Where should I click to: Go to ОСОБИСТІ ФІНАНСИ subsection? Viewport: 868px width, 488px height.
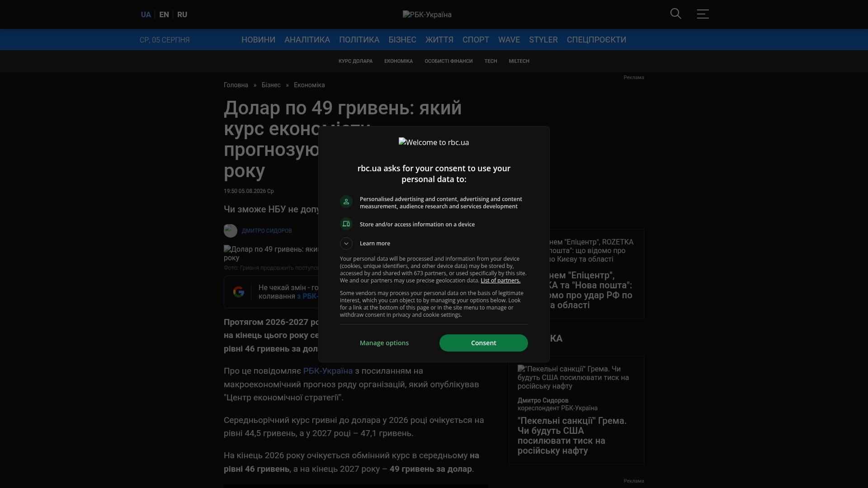(x=448, y=61)
